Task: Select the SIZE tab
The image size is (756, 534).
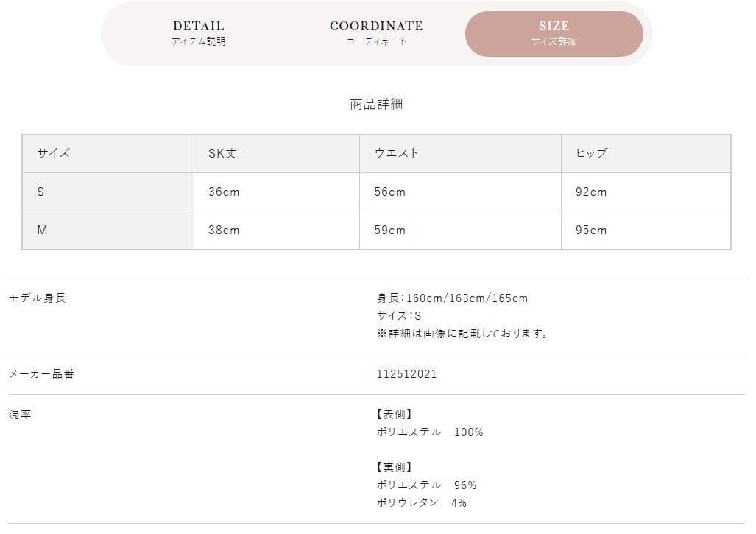Action: point(554,33)
